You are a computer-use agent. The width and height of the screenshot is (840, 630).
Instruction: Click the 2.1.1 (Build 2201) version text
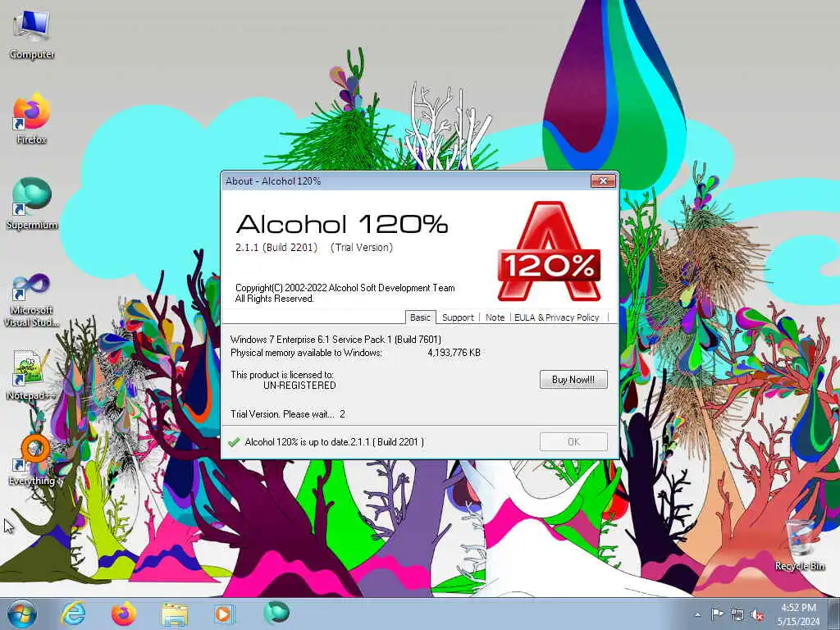coord(276,247)
